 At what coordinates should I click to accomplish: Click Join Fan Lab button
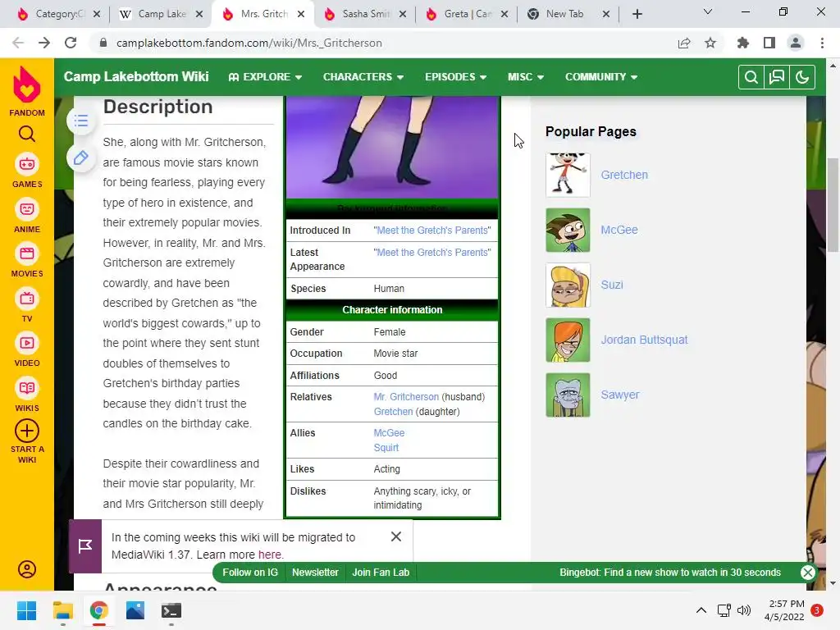(381, 572)
